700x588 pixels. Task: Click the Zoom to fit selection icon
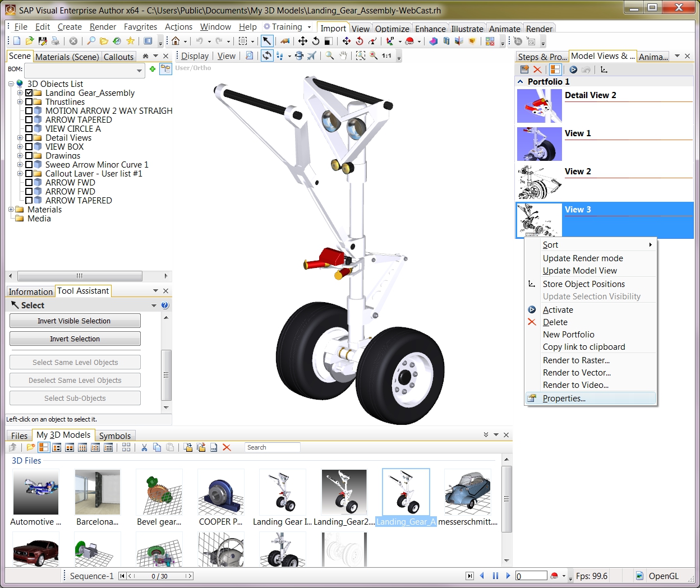[x=361, y=55]
